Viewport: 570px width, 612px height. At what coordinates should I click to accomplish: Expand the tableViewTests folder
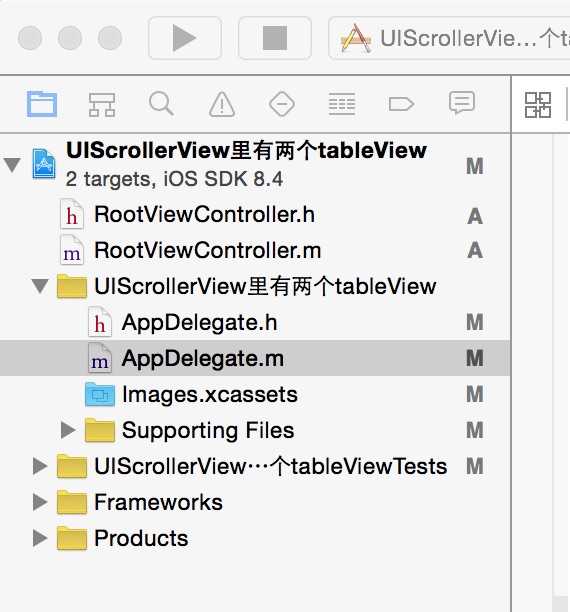coord(40,466)
